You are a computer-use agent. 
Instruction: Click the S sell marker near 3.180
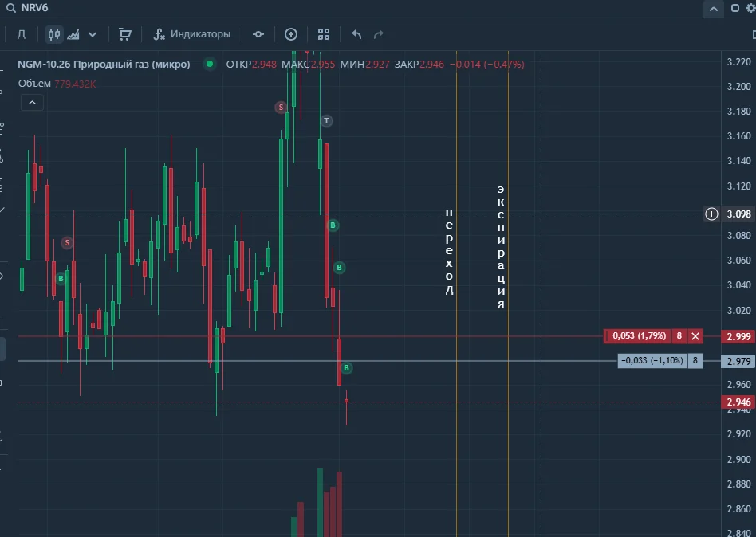pyautogui.click(x=281, y=107)
